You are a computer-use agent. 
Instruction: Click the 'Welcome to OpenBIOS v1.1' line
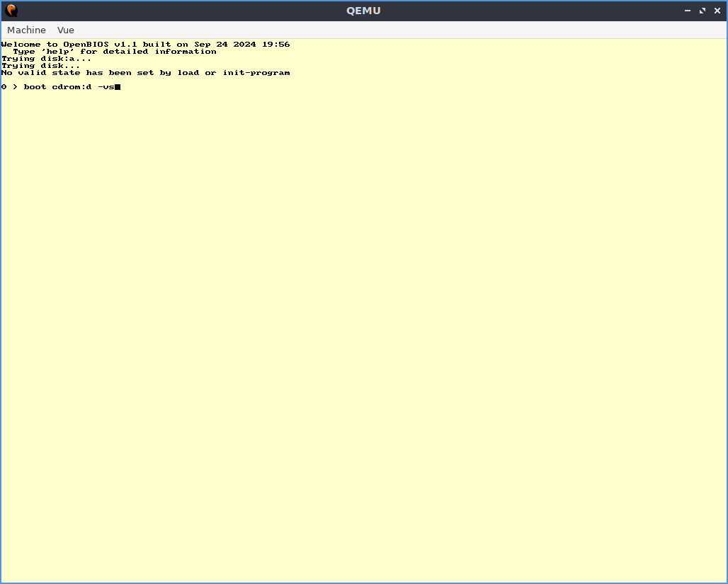(x=146, y=45)
